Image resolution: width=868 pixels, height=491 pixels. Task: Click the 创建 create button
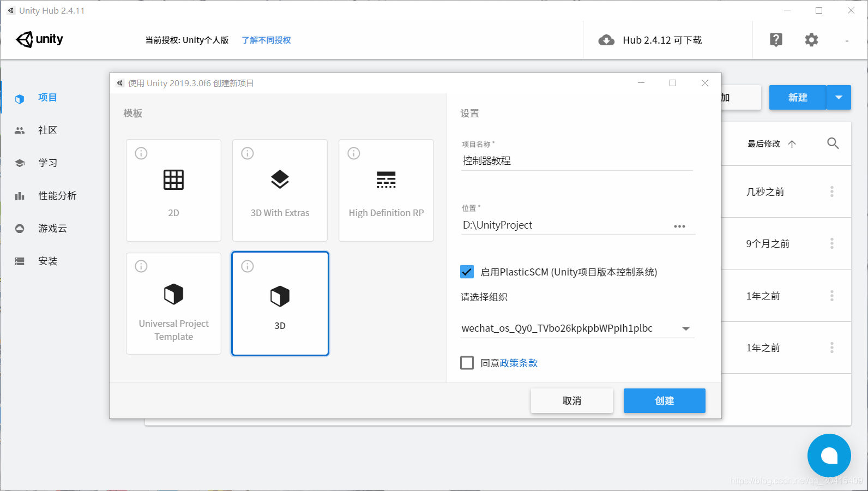(665, 400)
